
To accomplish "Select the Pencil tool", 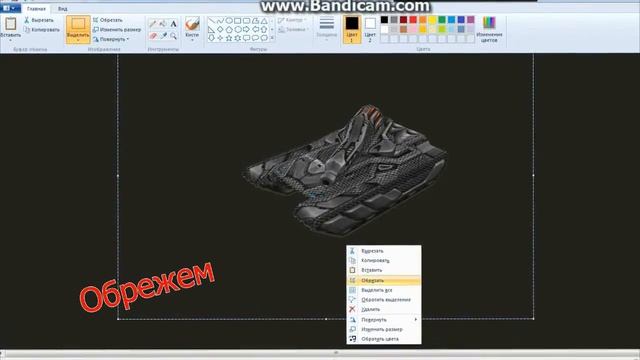I will [x=153, y=24].
